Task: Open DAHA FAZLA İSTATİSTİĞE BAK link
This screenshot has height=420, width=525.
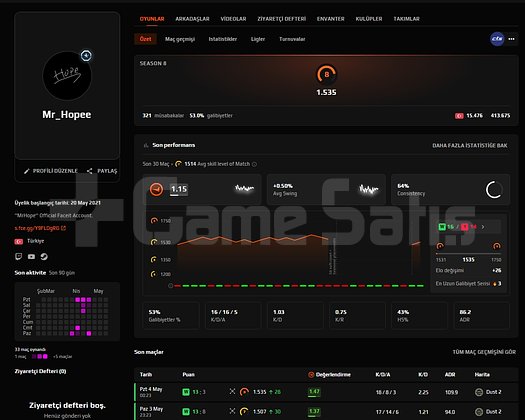Action: (469, 145)
